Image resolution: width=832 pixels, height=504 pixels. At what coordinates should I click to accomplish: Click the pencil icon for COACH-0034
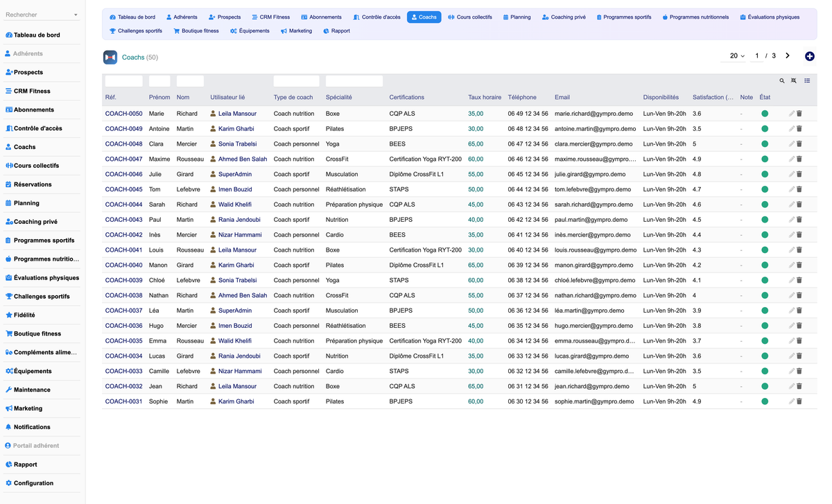pyautogui.click(x=792, y=356)
